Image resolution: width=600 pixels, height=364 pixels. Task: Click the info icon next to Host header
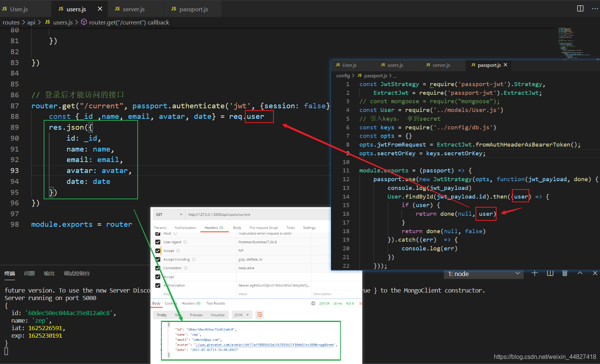[175, 234]
